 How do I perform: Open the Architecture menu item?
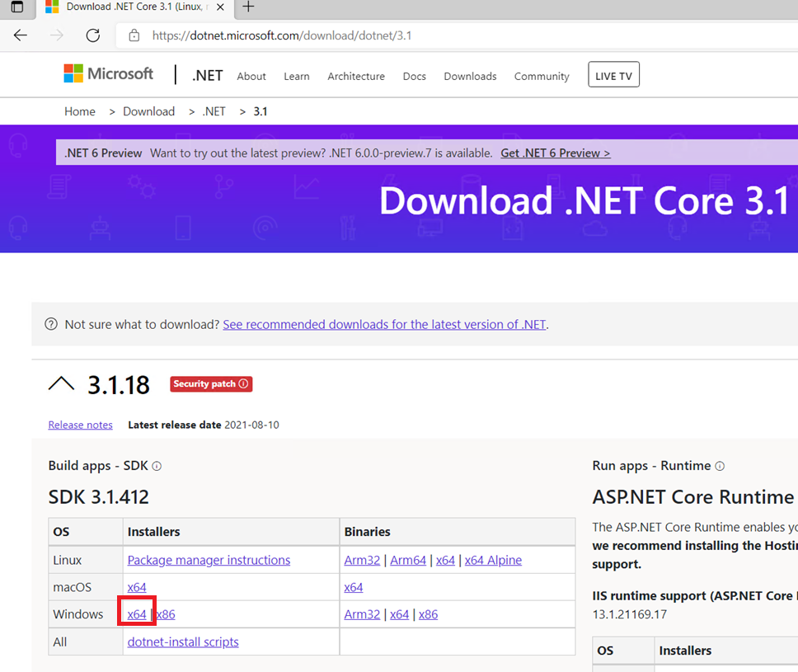(356, 77)
